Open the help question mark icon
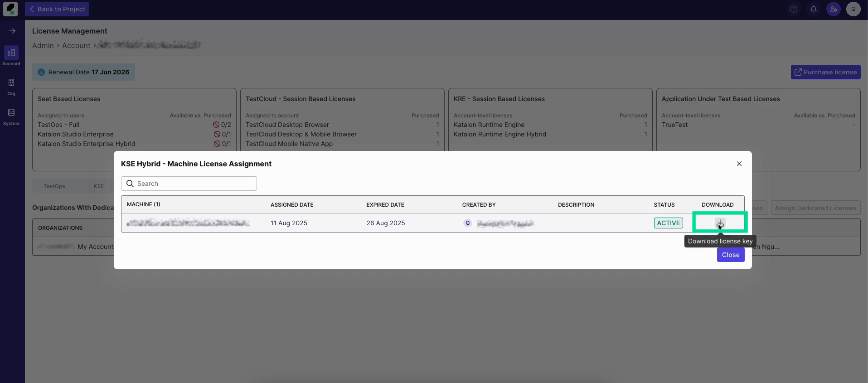Image resolution: width=868 pixels, height=383 pixels. click(794, 9)
